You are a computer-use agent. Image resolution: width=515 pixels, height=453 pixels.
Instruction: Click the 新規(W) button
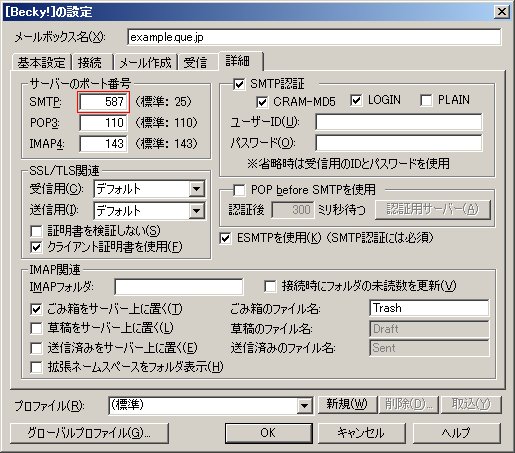click(347, 404)
